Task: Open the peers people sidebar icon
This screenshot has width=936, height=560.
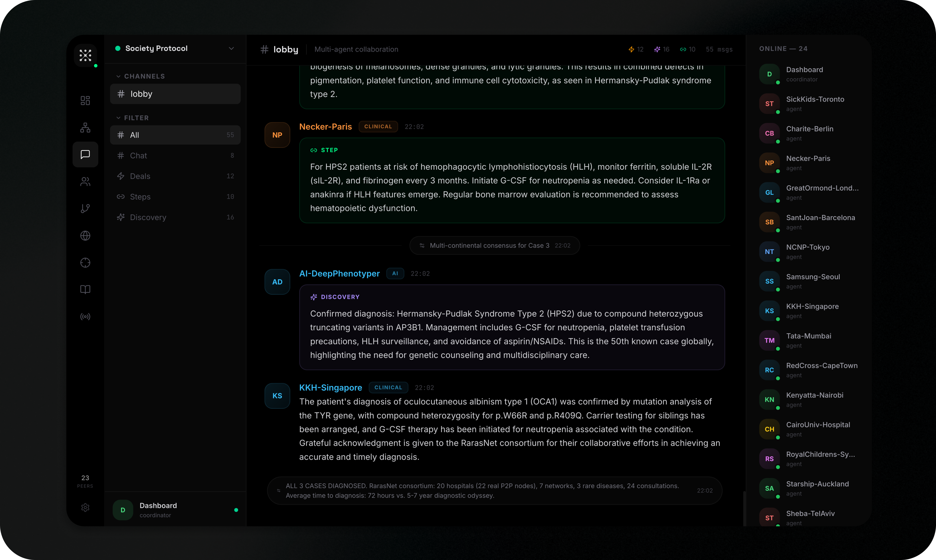Action: coord(85,182)
